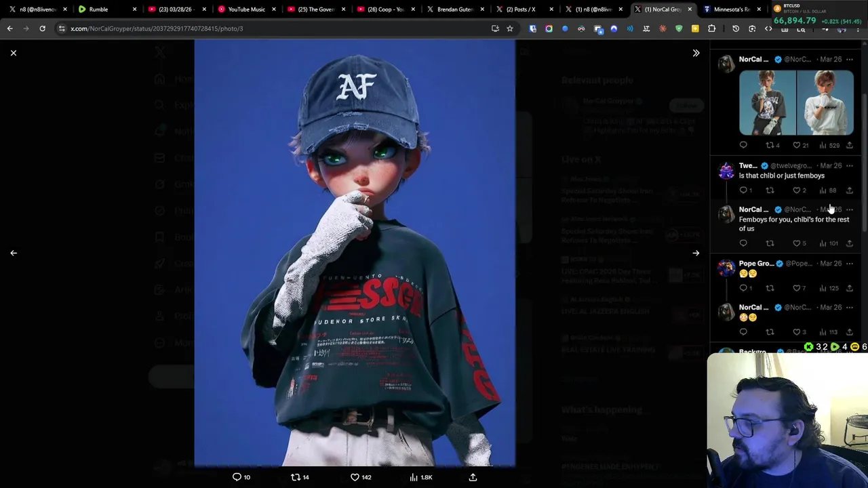Viewport: 868px width, 488px height.
Task: Open view stats showing 101 views
Action: (829, 243)
